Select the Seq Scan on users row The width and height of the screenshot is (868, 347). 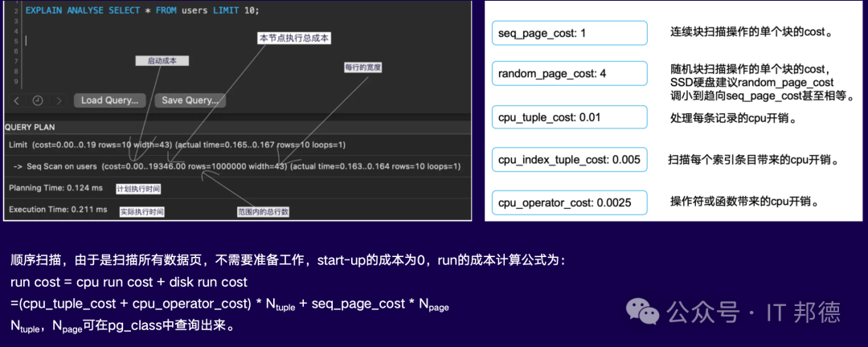[x=237, y=166]
